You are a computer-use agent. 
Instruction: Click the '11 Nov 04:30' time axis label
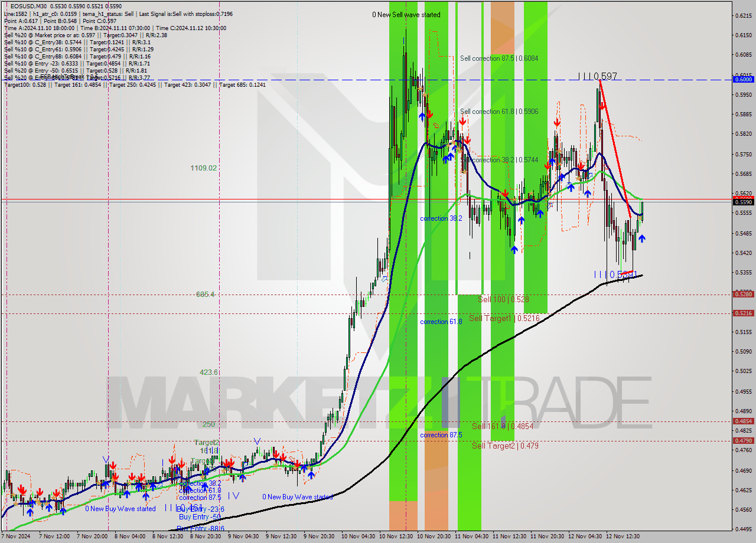coord(471,537)
